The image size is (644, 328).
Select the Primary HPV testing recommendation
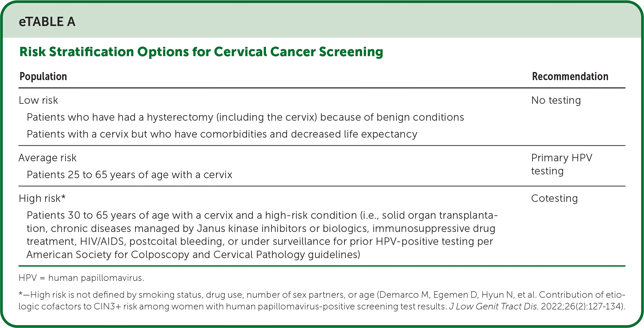pos(561,164)
